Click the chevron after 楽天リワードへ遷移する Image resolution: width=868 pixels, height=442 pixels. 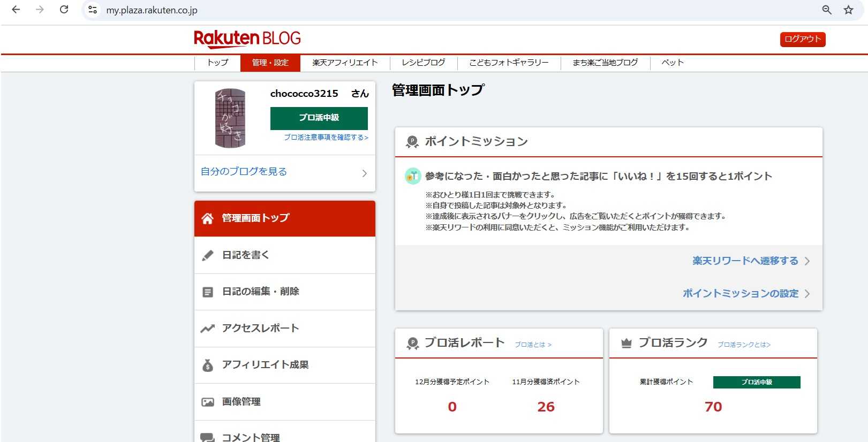point(807,261)
